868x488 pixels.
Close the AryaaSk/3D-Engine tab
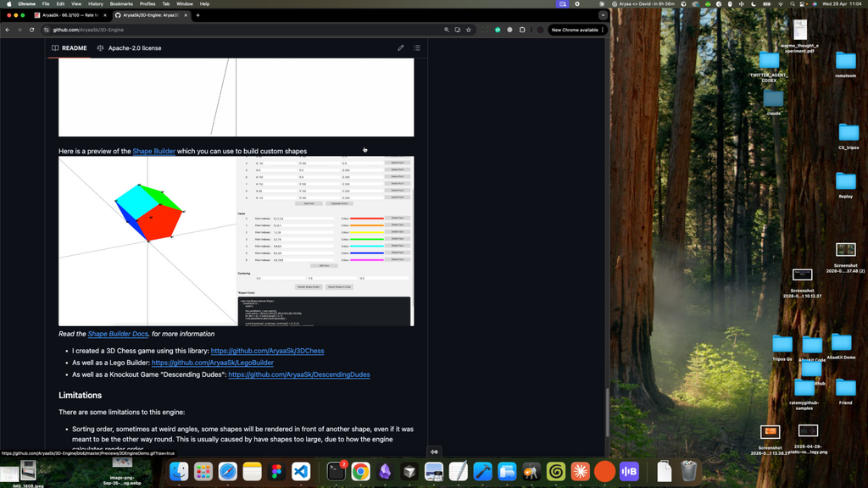(186, 15)
